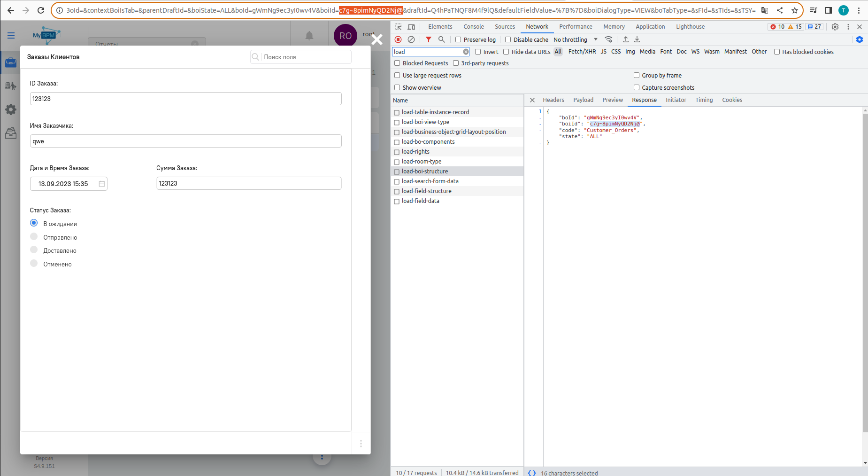This screenshot has width=868, height=476.
Task: Click the export HAR download icon
Action: [637, 39]
